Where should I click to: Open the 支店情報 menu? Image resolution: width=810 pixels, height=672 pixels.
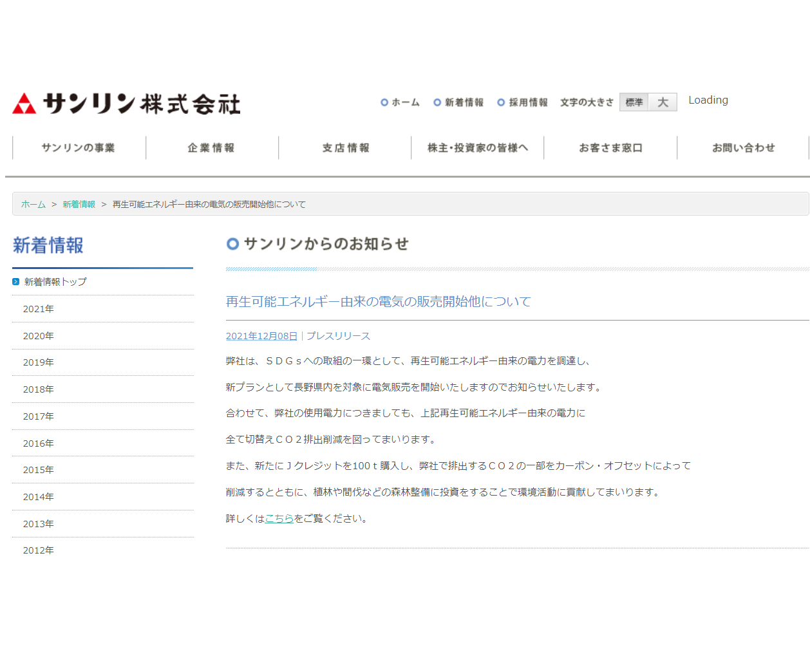[344, 147]
